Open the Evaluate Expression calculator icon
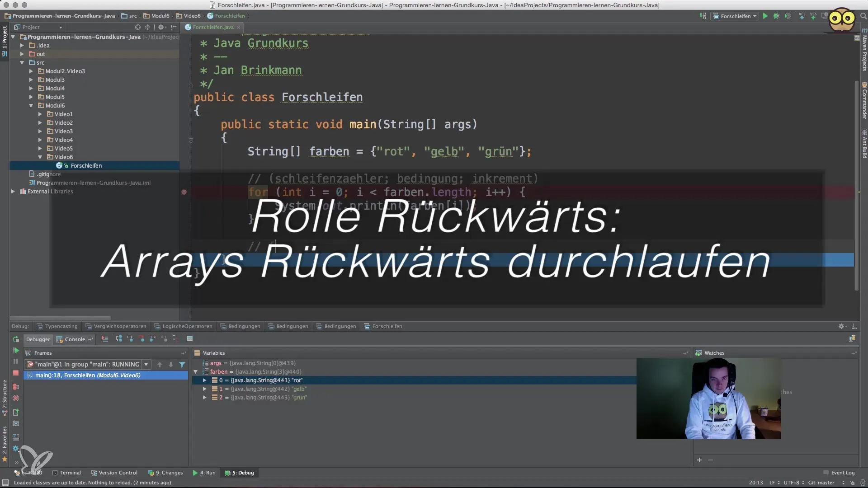 (189, 339)
